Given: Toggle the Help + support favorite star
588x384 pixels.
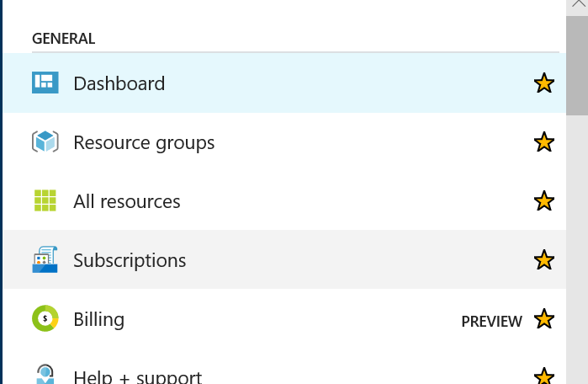Looking at the screenshot, I should tap(543, 376).
